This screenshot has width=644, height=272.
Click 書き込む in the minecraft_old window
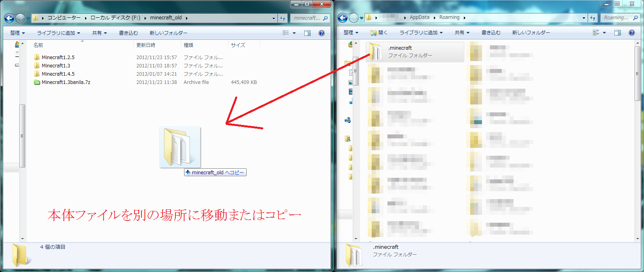pos(128,33)
